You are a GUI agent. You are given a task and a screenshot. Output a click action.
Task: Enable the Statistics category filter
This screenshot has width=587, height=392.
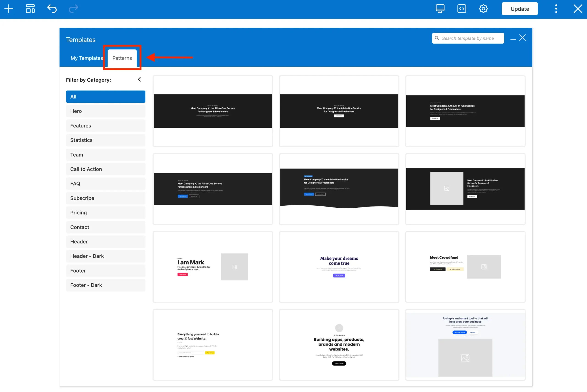105,140
